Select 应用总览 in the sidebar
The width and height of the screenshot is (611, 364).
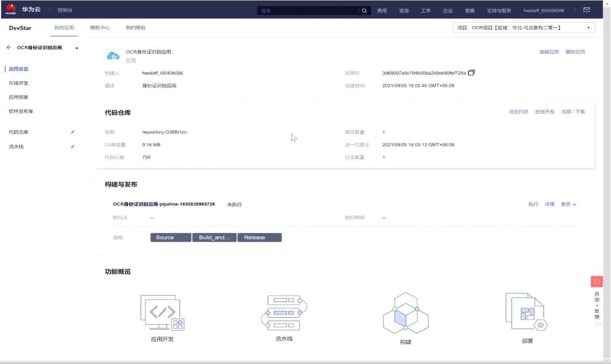pyautogui.click(x=19, y=69)
